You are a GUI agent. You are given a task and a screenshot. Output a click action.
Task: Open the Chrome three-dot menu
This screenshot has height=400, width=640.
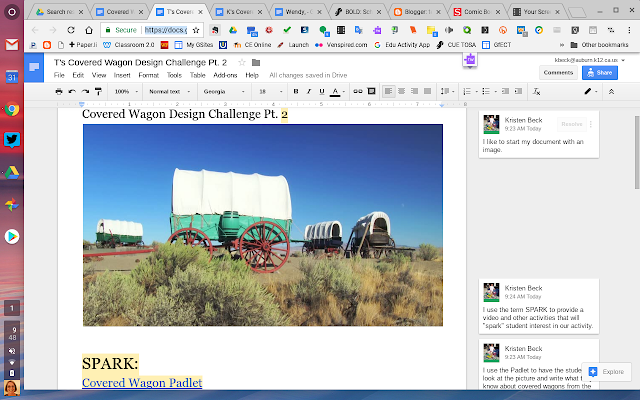(x=629, y=30)
